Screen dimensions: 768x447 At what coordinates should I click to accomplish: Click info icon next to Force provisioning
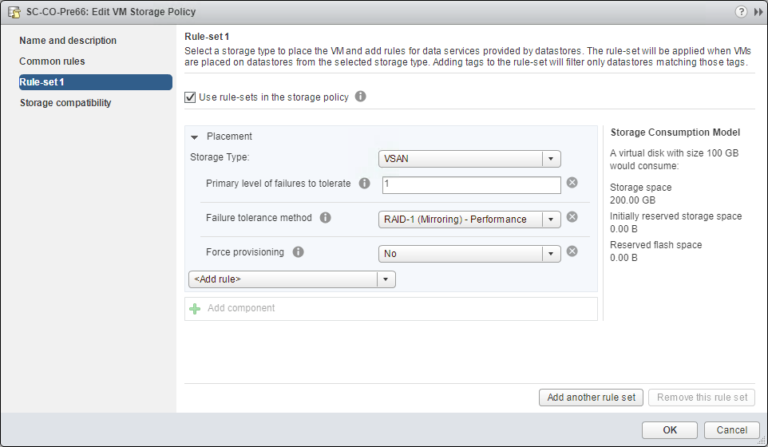(298, 252)
